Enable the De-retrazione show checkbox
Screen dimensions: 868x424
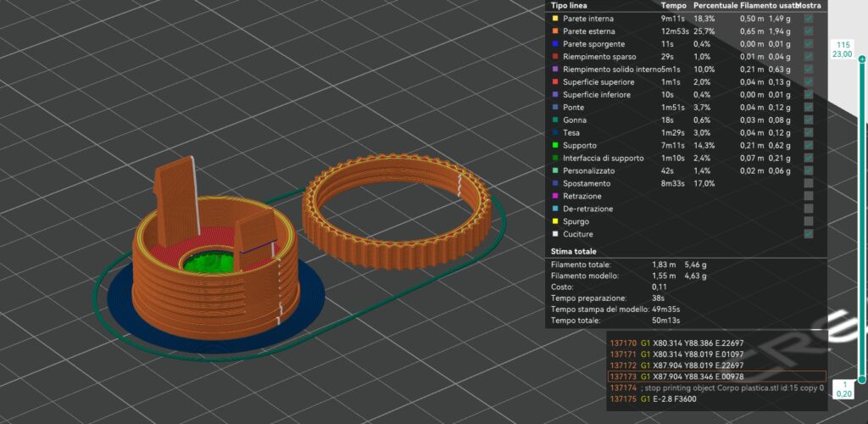point(808,209)
